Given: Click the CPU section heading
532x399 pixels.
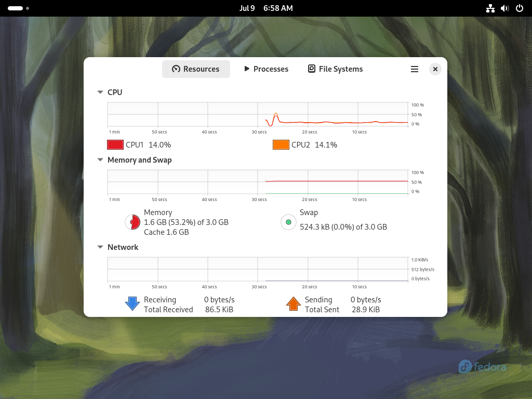Looking at the screenshot, I should pos(115,92).
